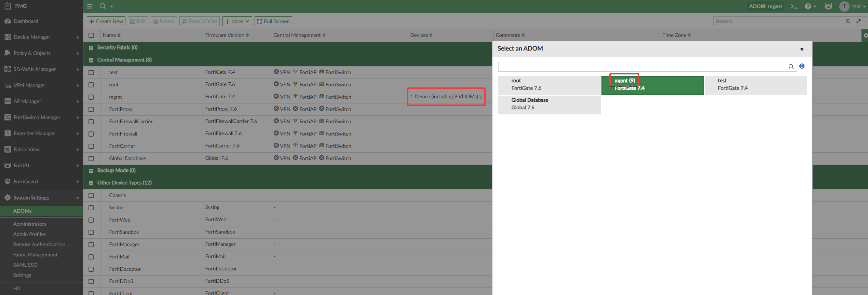Expand the search options dropdown arrow
868x295 pixels.
[x=111, y=6]
